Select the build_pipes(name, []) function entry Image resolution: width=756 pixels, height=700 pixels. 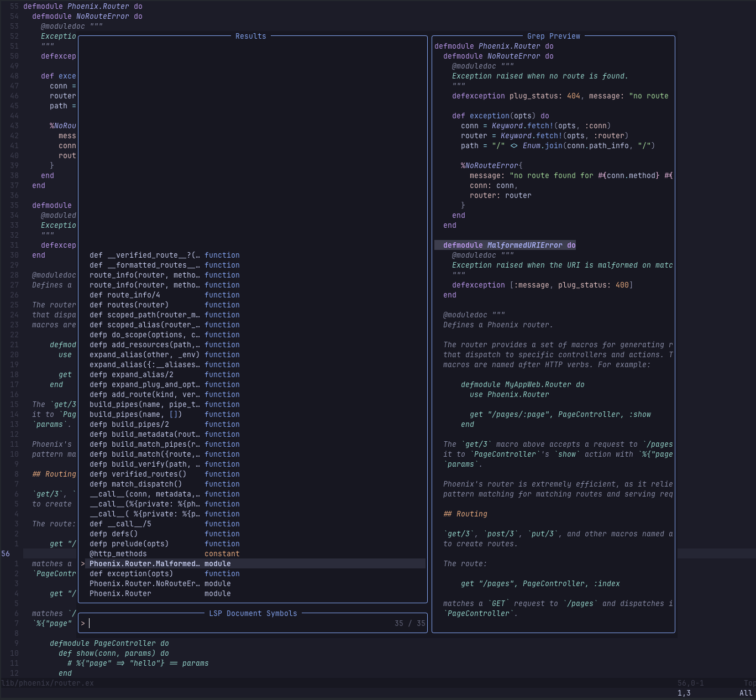tap(135, 414)
